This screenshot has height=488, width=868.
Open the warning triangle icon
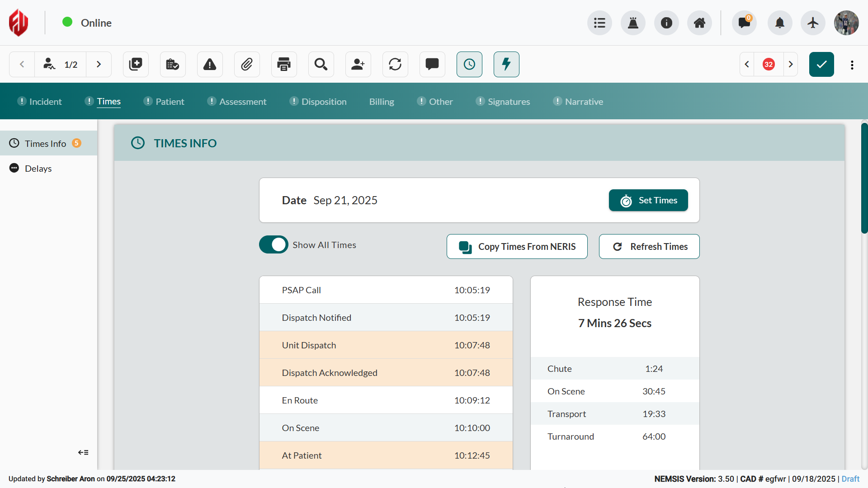(x=209, y=64)
